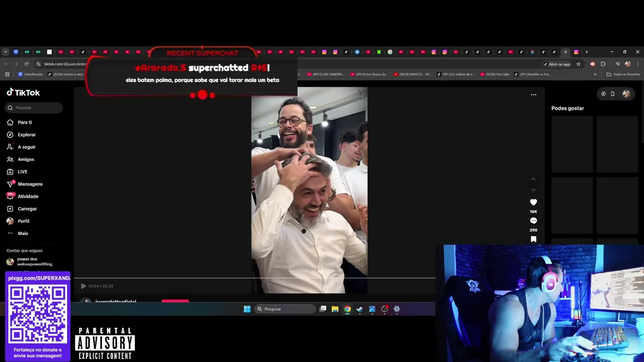This screenshot has width=644, height=362.
Task: Open Task View on the taskbar
Action: click(x=323, y=309)
